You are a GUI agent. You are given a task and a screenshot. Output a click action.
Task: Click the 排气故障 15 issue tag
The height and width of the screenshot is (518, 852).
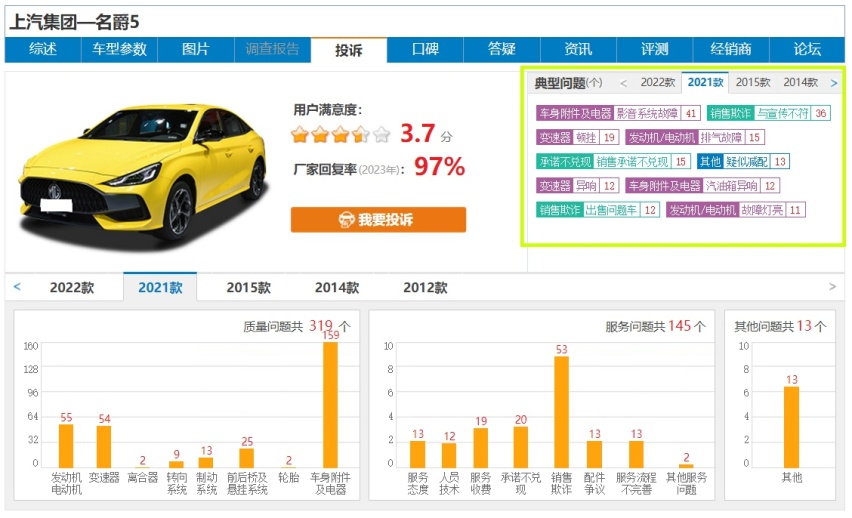click(x=695, y=137)
